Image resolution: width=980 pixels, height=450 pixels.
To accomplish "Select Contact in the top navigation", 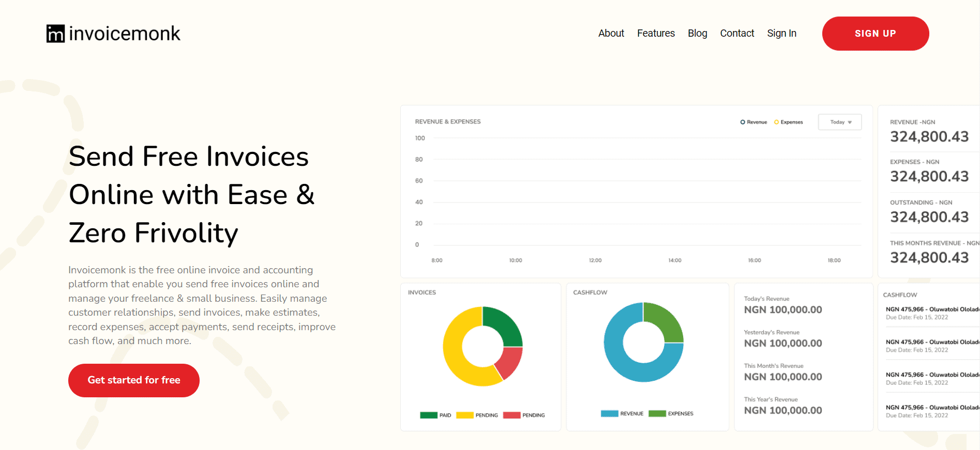I will (x=737, y=33).
